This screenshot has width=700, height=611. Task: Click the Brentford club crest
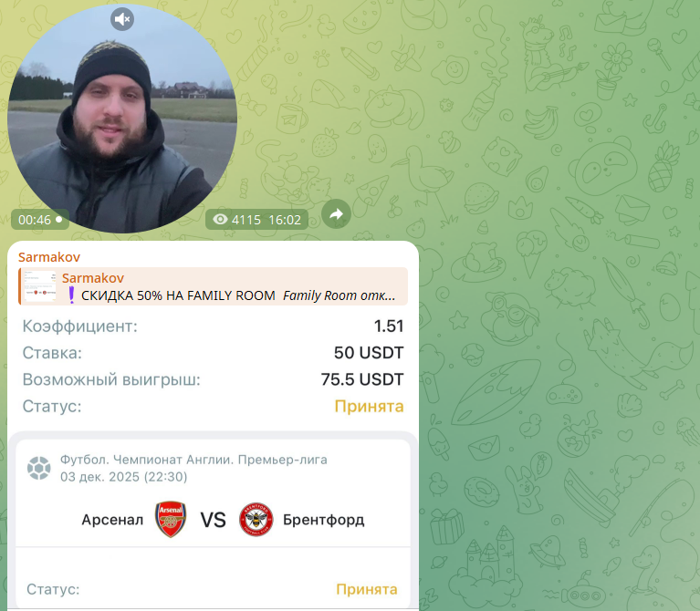[x=256, y=520]
